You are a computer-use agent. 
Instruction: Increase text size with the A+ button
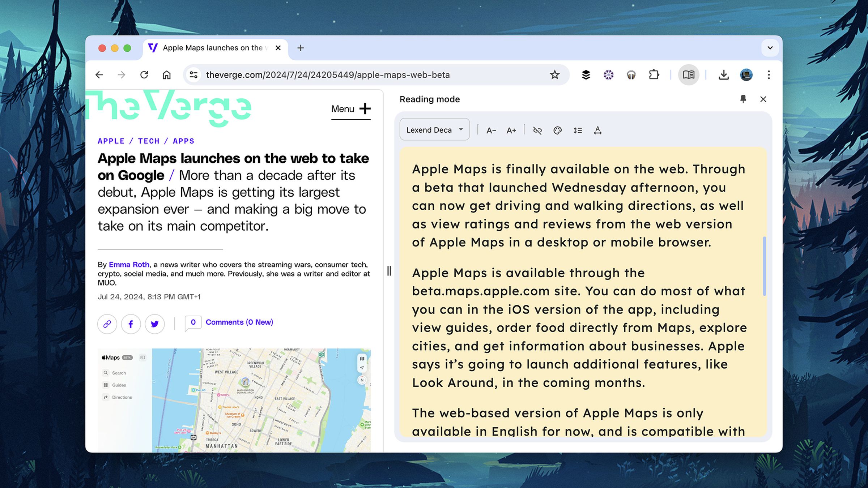coord(511,130)
